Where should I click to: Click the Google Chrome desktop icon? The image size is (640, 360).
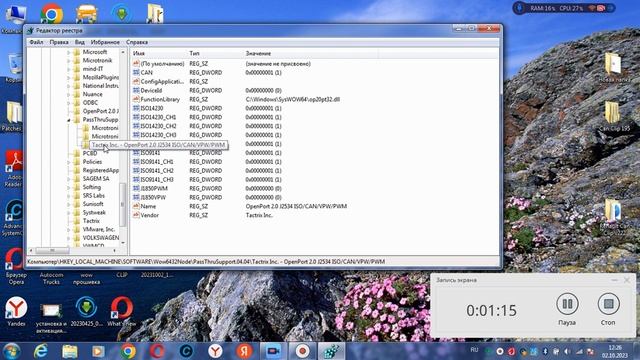[51, 14]
